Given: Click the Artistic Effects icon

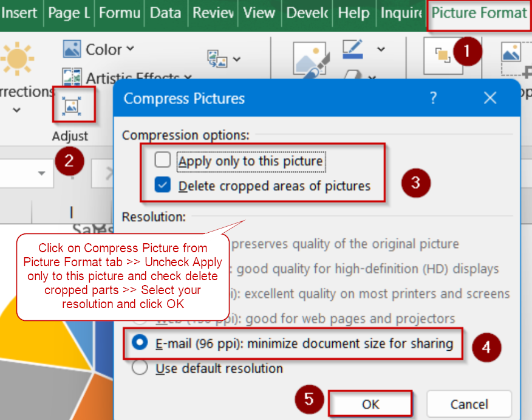Looking at the screenshot, I should [72, 78].
